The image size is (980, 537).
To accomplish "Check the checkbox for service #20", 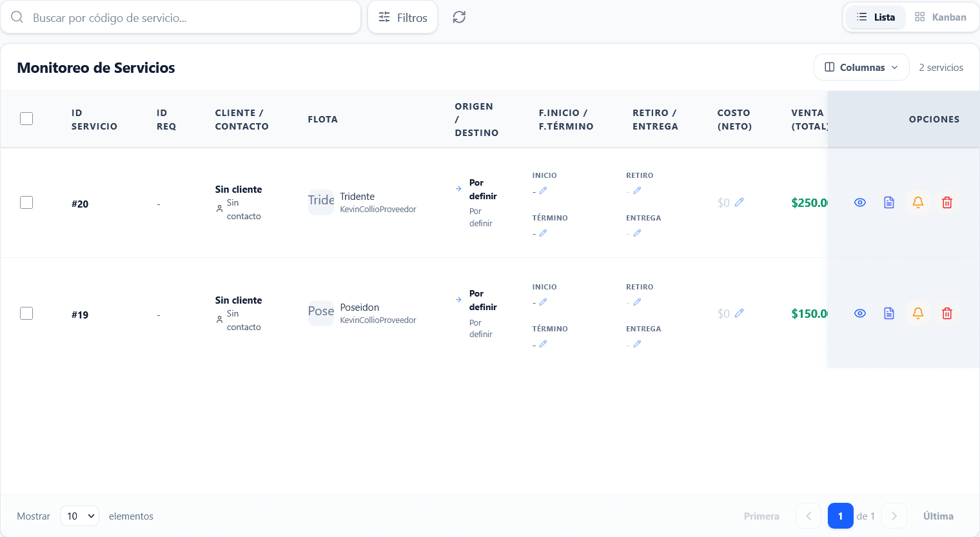I will pyautogui.click(x=26, y=202).
